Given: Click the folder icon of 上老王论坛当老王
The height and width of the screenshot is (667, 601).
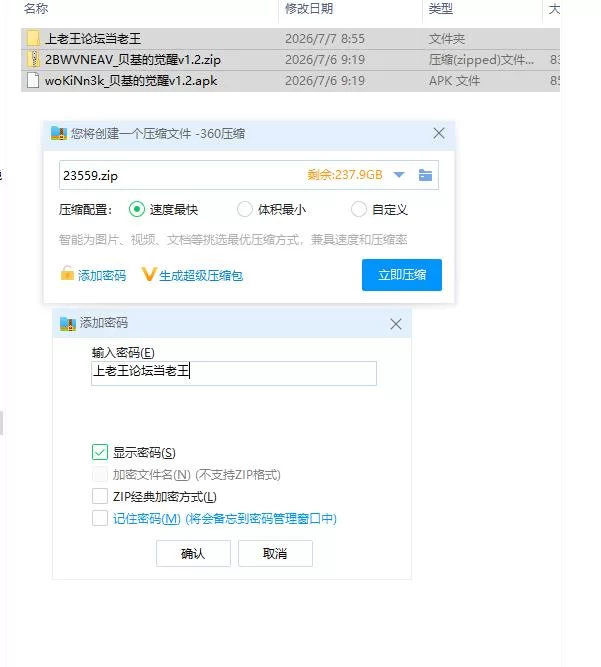Looking at the screenshot, I should (x=33, y=38).
